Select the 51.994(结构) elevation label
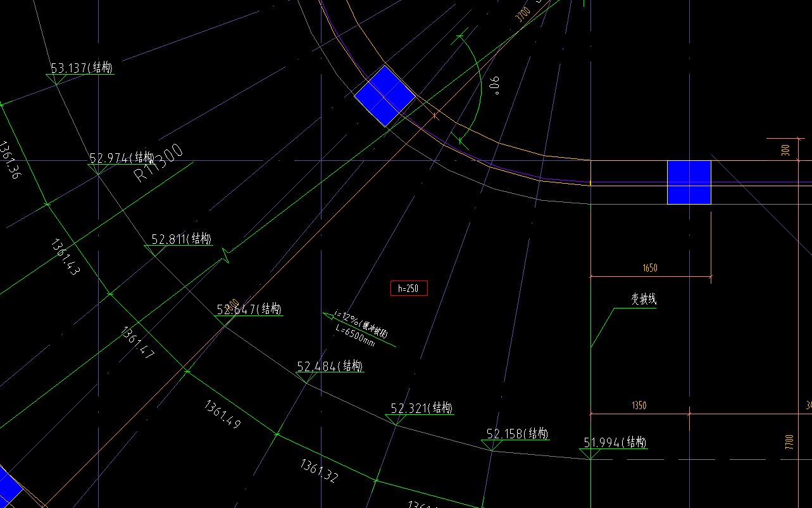 [615, 442]
